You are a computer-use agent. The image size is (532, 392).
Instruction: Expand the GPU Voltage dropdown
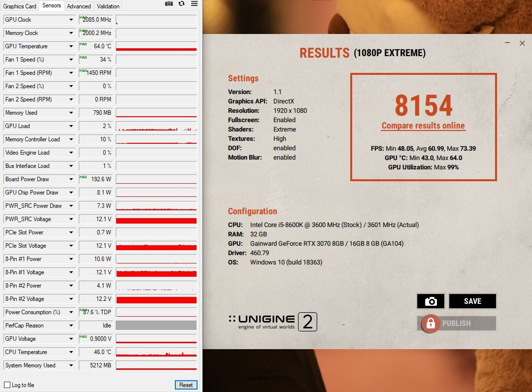(71, 339)
